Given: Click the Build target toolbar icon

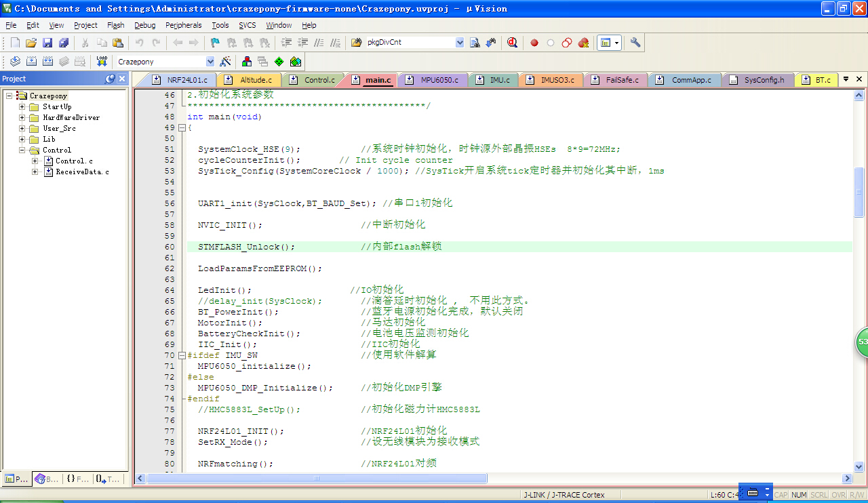Looking at the screenshot, I should coord(31,62).
